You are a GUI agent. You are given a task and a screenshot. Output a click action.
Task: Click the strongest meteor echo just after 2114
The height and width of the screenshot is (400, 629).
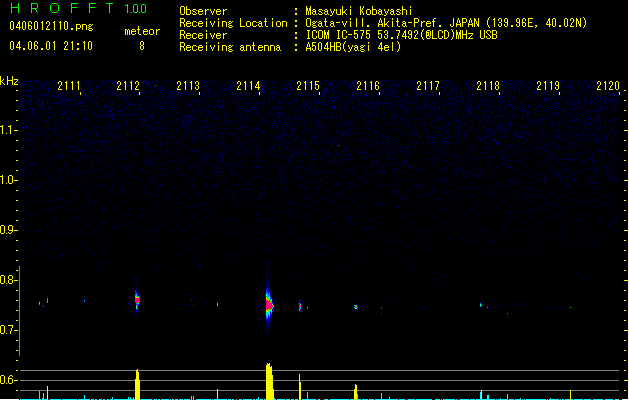tap(269, 305)
